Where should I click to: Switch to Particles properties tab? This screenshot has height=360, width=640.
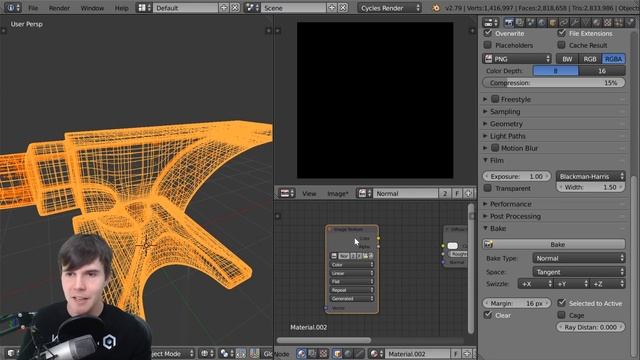point(619,23)
